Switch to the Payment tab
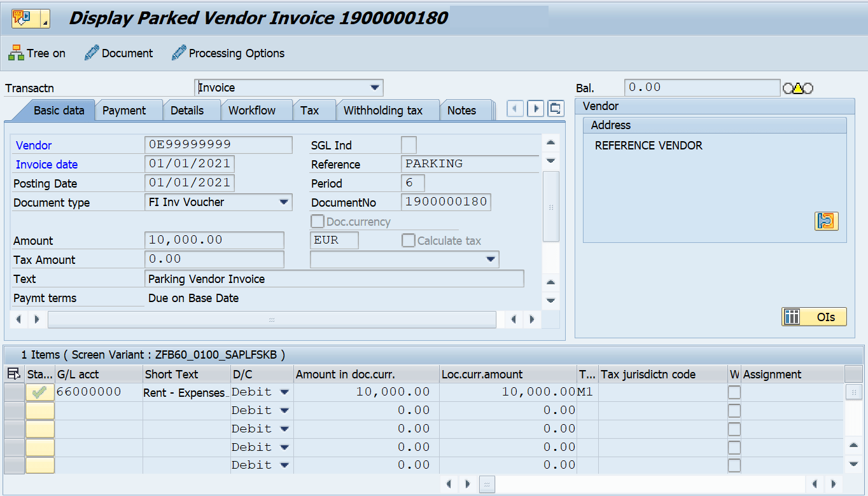This screenshot has height=496, width=868. [128, 109]
